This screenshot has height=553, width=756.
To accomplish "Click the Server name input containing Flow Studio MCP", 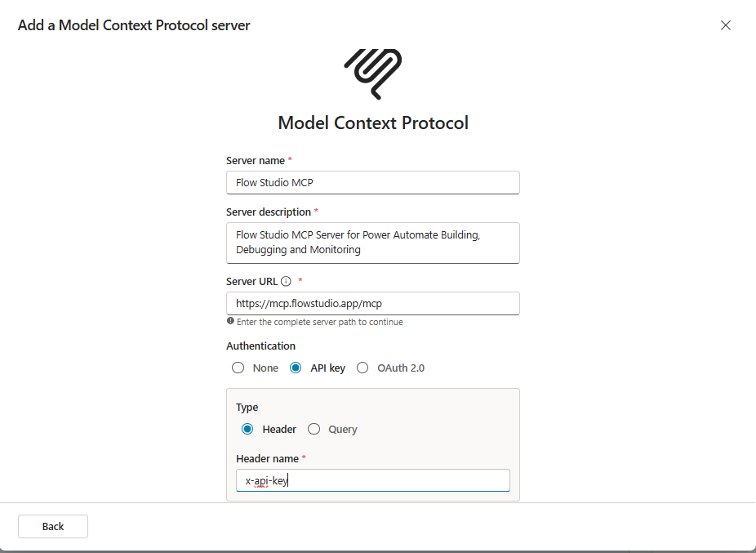I will point(373,182).
